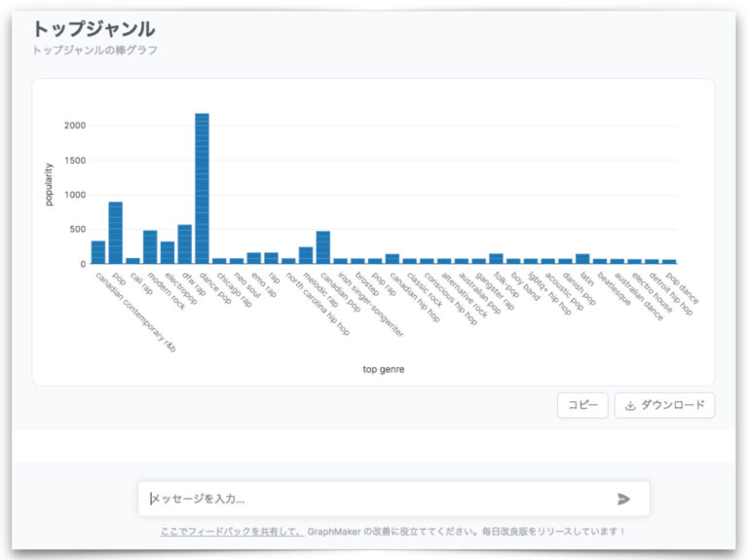Click the トップジャンル heading title
This screenshot has height=560, width=748.
[x=93, y=29]
